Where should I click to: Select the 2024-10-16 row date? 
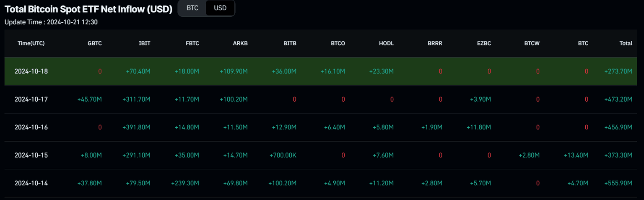[31, 127]
